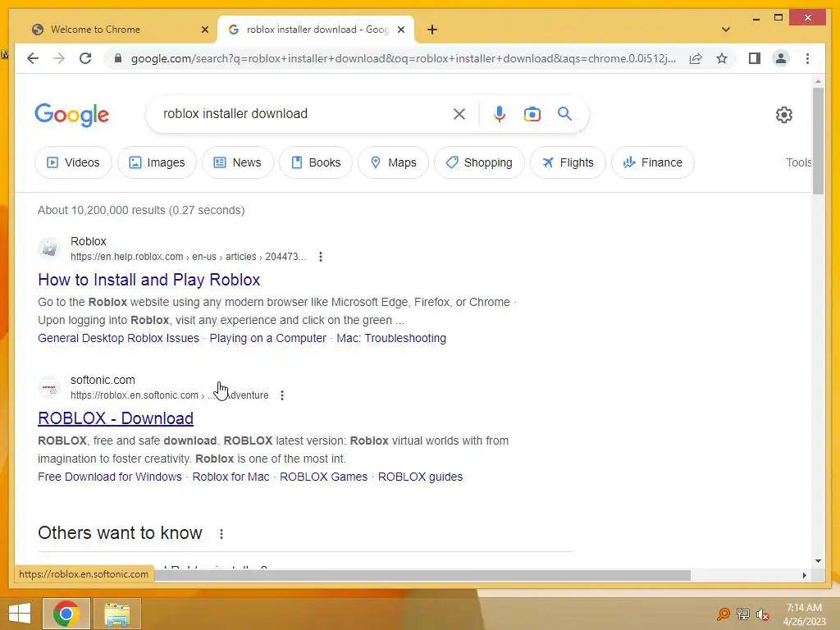
Task: Open options beside Others want to know
Action: 221,533
